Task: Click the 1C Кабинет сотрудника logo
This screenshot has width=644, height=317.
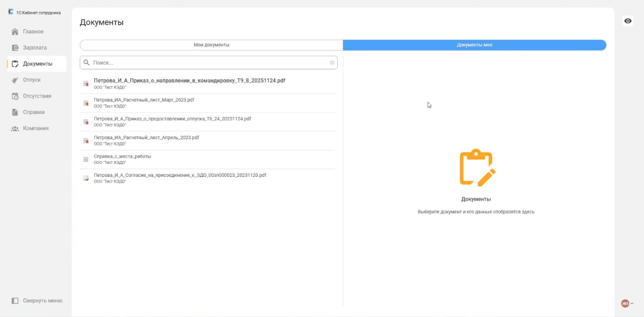Action: pos(11,12)
